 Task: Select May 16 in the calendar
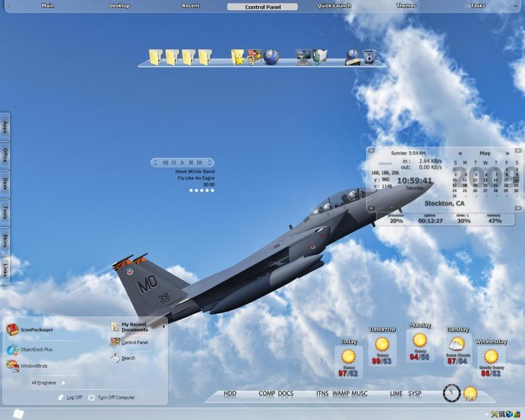516,180
